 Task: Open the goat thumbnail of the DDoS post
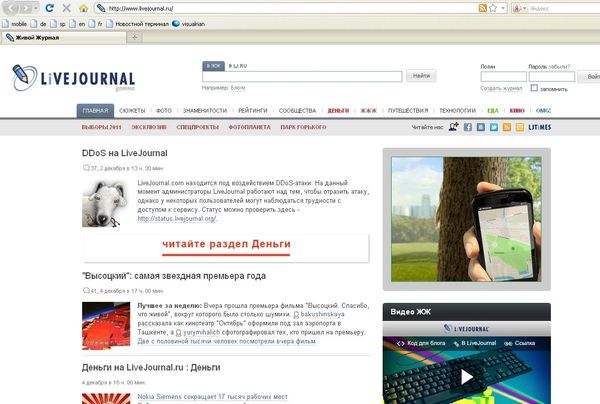(105, 204)
